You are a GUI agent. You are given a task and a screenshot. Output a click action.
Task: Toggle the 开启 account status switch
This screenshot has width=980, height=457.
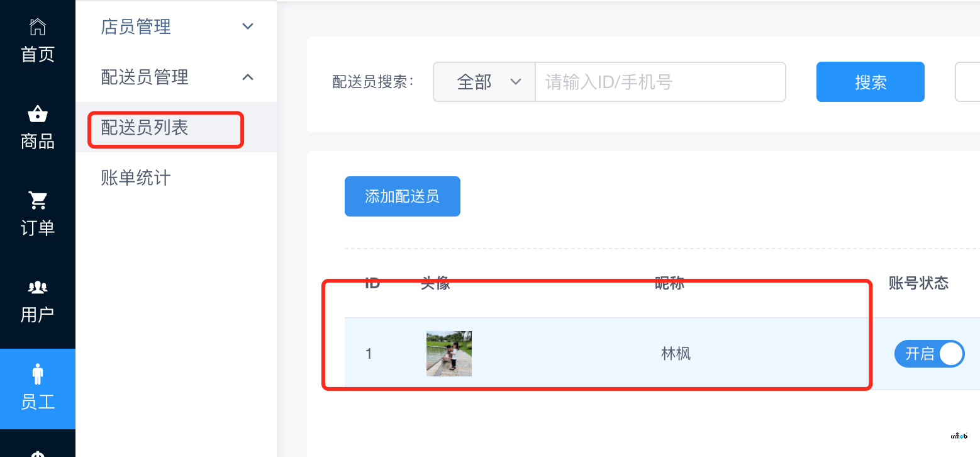tap(929, 354)
